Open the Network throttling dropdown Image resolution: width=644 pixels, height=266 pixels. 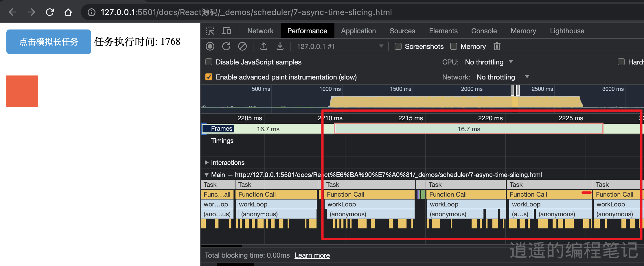pyautogui.click(x=503, y=77)
